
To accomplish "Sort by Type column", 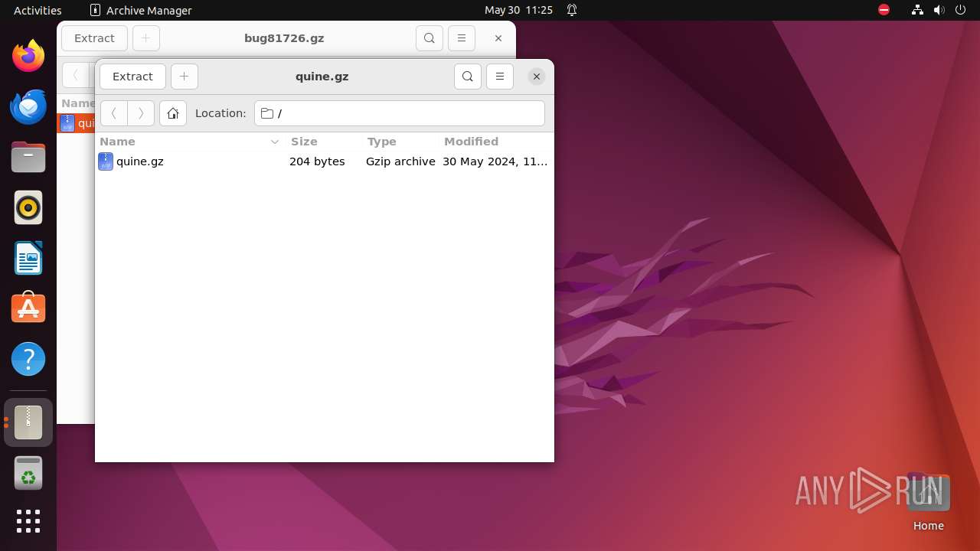I will coord(400,142).
